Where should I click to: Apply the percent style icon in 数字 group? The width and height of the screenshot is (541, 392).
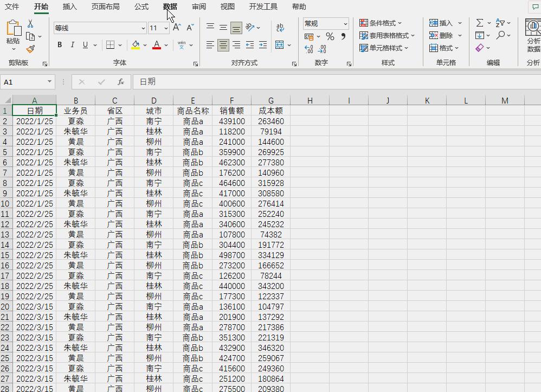coord(330,36)
